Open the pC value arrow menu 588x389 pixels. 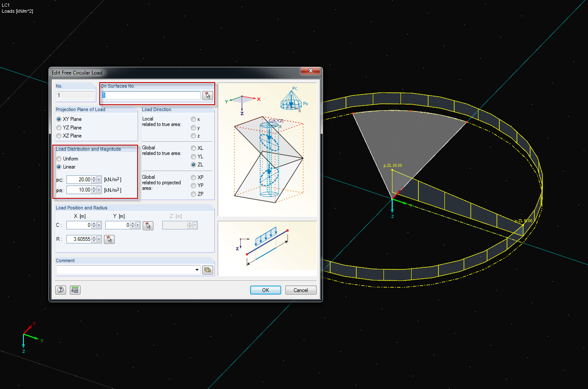[x=99, y=180]
